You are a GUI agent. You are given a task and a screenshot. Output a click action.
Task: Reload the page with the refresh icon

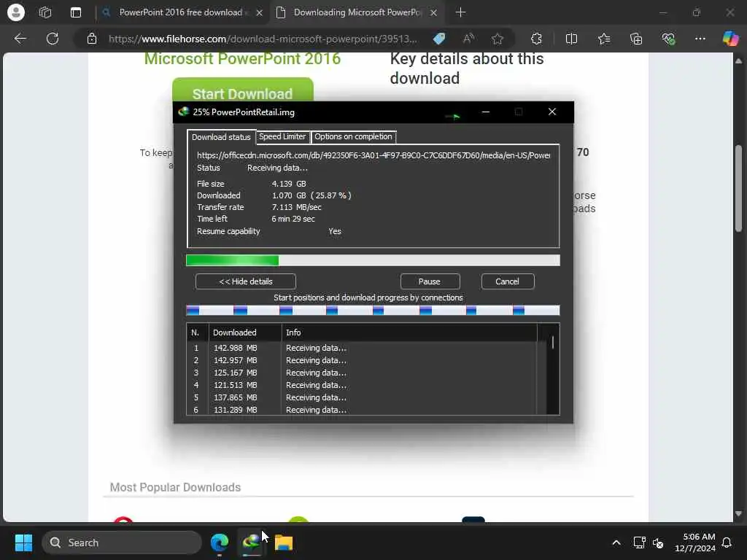tap(53, 39)
